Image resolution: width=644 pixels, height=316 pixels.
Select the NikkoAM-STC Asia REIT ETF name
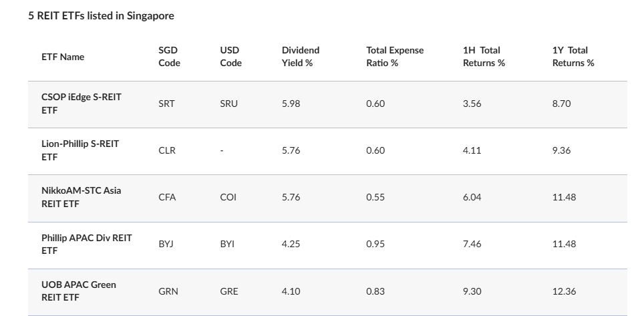click(x=82, y=197)
